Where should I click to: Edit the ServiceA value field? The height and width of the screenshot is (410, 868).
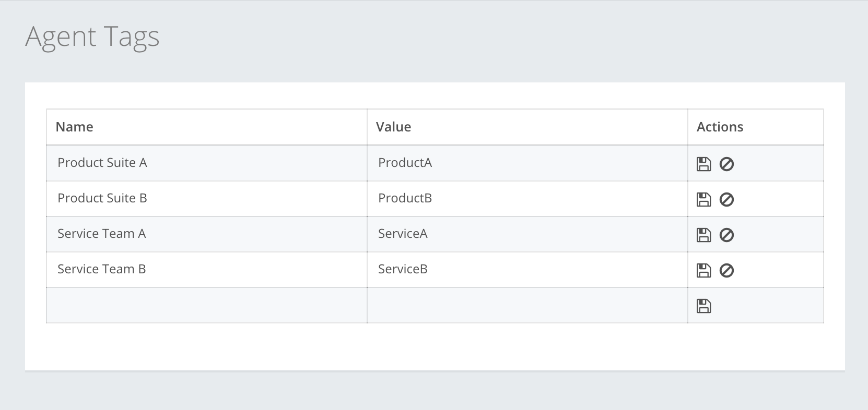click(527, 234)
